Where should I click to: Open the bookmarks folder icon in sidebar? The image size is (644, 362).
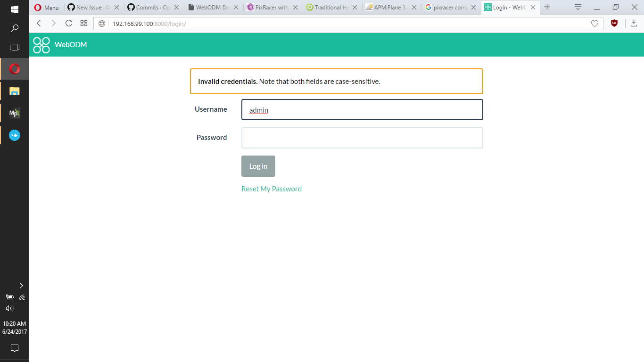tap(14, 90)
